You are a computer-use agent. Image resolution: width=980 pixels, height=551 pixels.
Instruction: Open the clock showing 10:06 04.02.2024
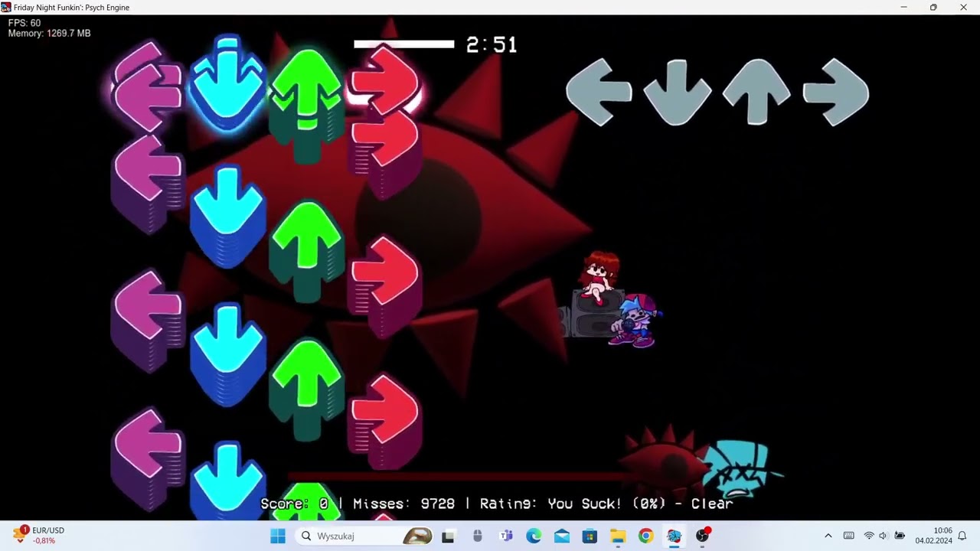click(x=933, y=536)
